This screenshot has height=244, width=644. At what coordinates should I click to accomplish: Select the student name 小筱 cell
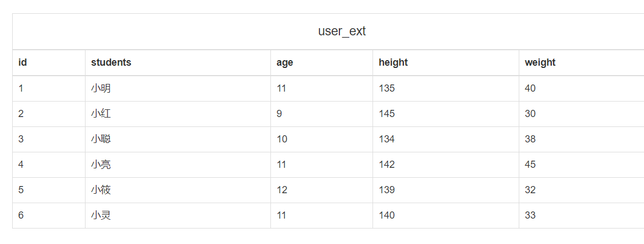pyautogui.click(x=101, y=190)
